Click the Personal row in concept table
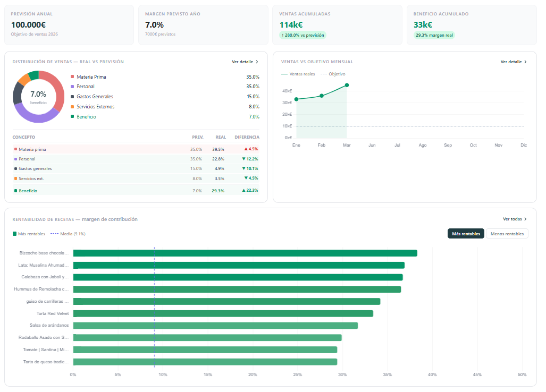Image resolution: width=546 pixels, height=392 pixels. pyautogui.click(x=136, y=159)
